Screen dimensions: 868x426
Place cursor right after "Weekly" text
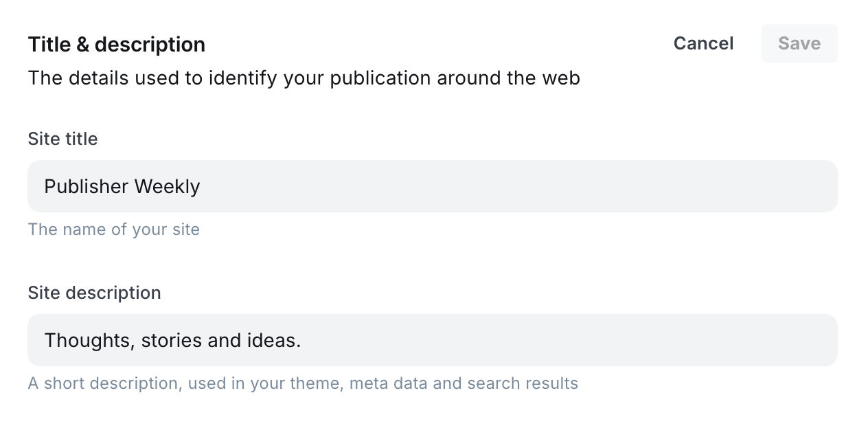201,186
